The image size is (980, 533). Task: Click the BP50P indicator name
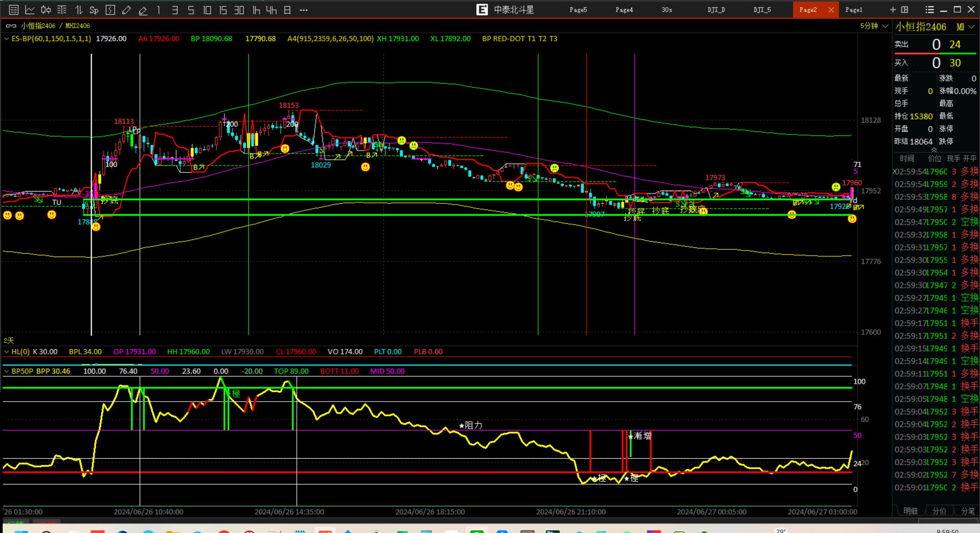[x=22, y=371]
